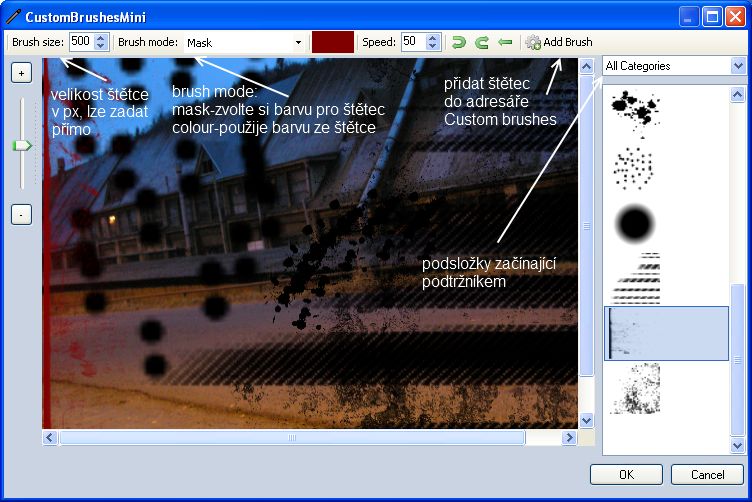The width and height of the screenshot is (752, 502).
Task: Expand the All Categories dropdown
Action: click(x=738, y=66)
